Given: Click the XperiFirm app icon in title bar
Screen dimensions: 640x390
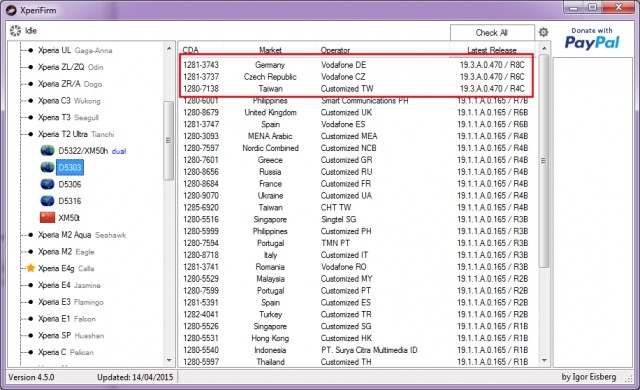Looking at the screenshot, I should 11,10.
